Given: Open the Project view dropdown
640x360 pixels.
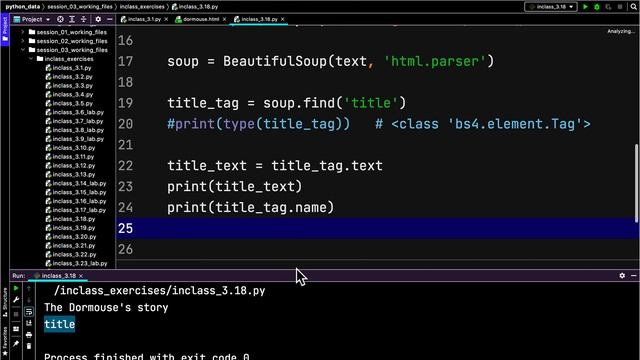Looking at the screenshot, I should point(32,19).
